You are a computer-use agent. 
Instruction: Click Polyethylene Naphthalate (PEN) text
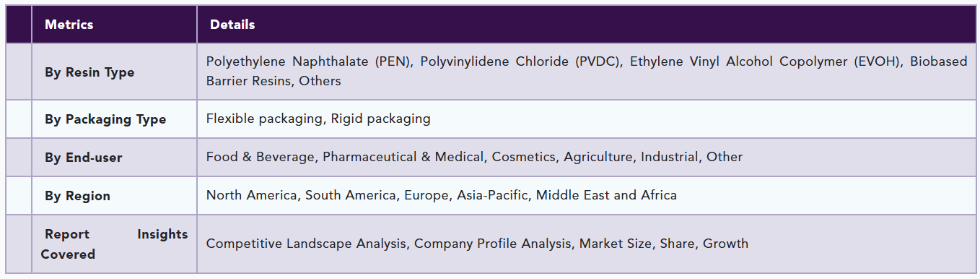pos(309,61)
